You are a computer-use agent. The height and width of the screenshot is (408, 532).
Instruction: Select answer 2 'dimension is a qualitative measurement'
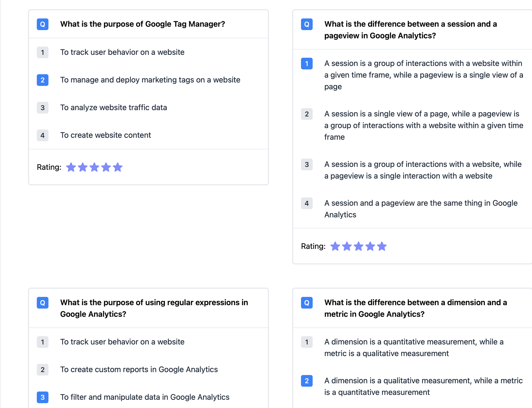click(x=423, y=386)
